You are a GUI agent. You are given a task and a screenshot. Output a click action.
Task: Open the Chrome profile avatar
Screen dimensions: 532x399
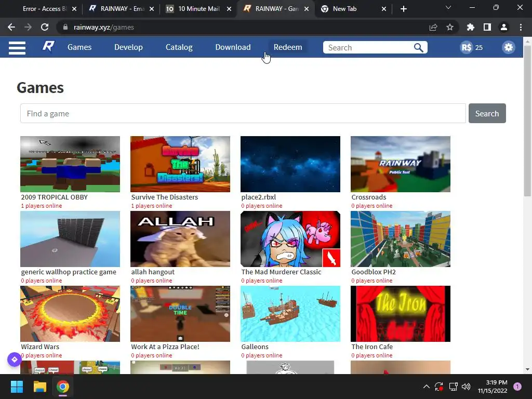pyautogui.click(x=504, y=27)
